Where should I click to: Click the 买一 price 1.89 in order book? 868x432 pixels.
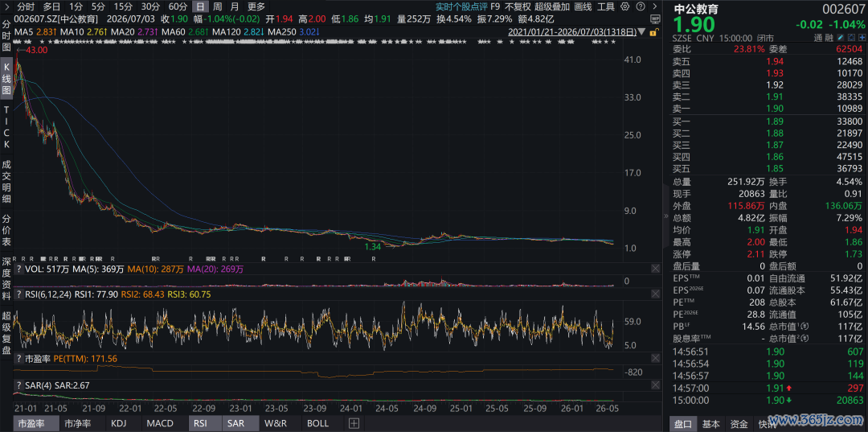(773, 121)
